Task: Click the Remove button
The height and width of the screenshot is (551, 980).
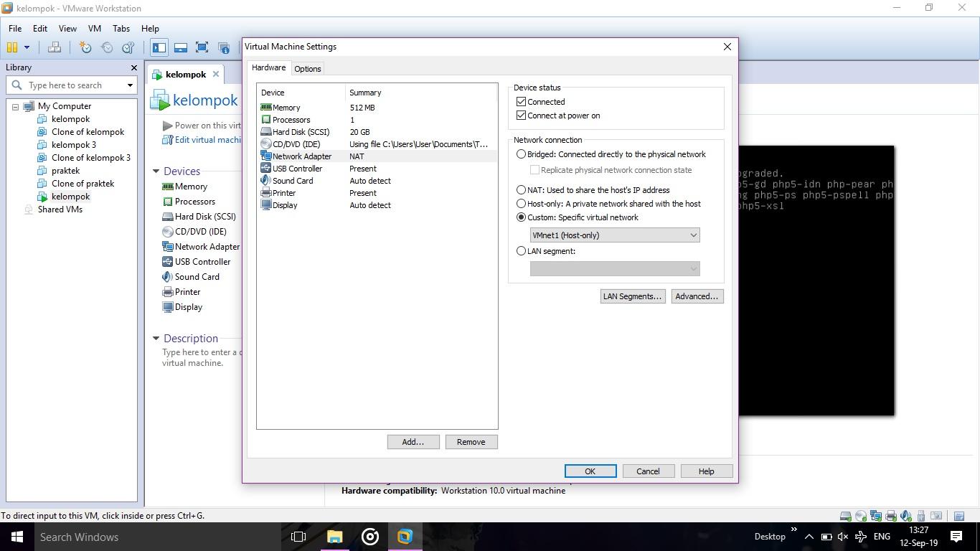Action: point(471,442)
